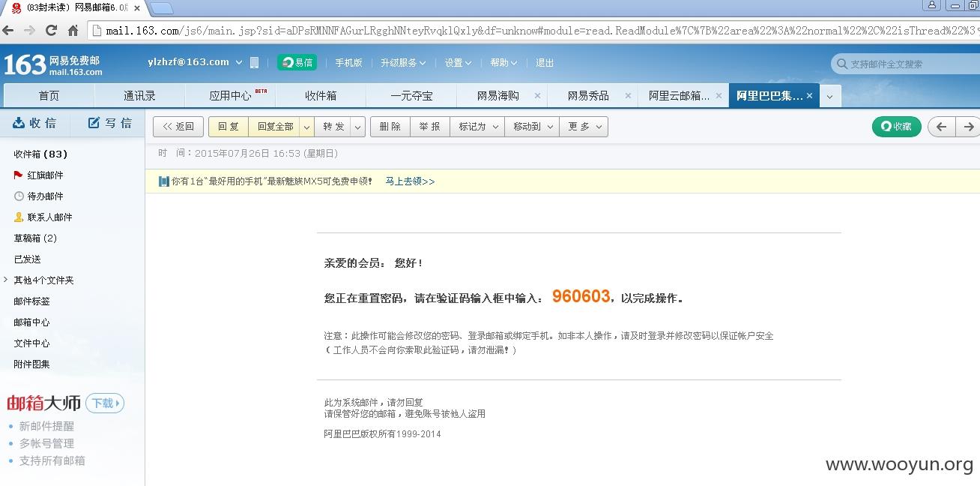This screenshot has width=980, height=486.
Task: Switch to the 应用中心 tab
Action: point(230,96)
